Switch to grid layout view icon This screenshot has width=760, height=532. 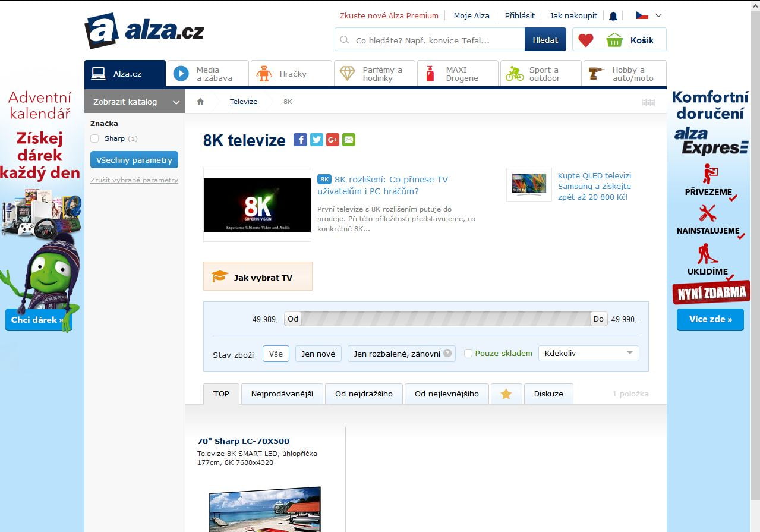click(x=648, y=102)
